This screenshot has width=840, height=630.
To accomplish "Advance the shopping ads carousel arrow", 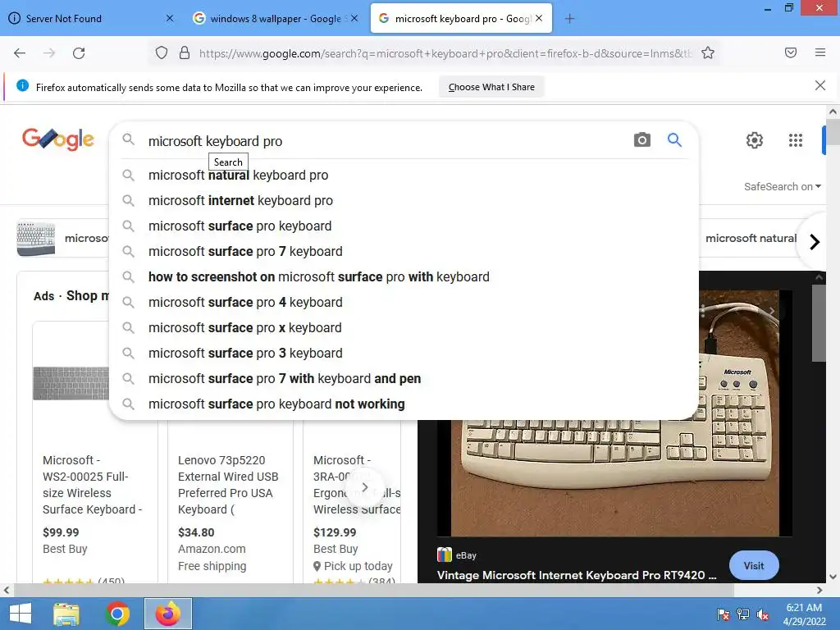I will pyautogui.click(x=365, y=487).
